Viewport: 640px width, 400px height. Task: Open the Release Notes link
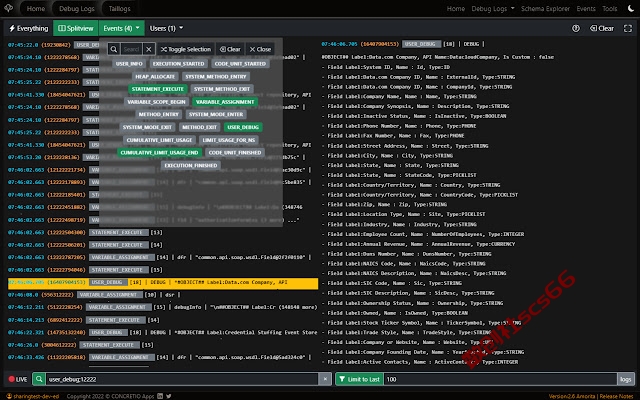pyautogui.click(x=618, y=396)
